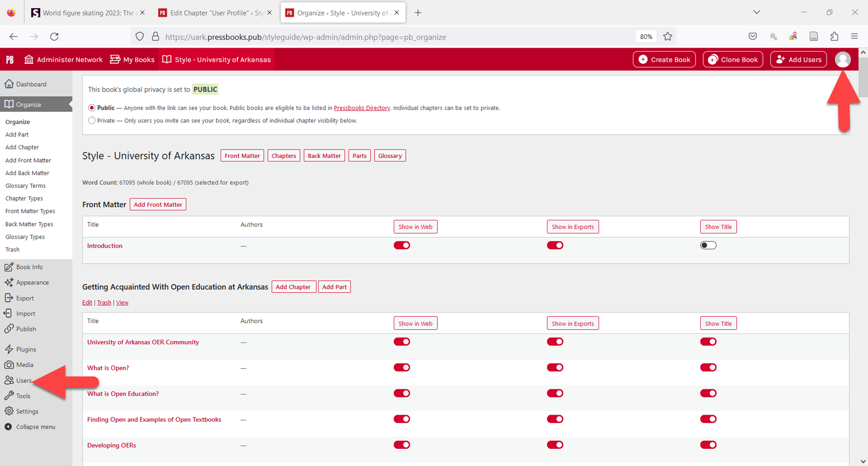
Task: Open Tools in the sidebar
Action: (17, 396)
